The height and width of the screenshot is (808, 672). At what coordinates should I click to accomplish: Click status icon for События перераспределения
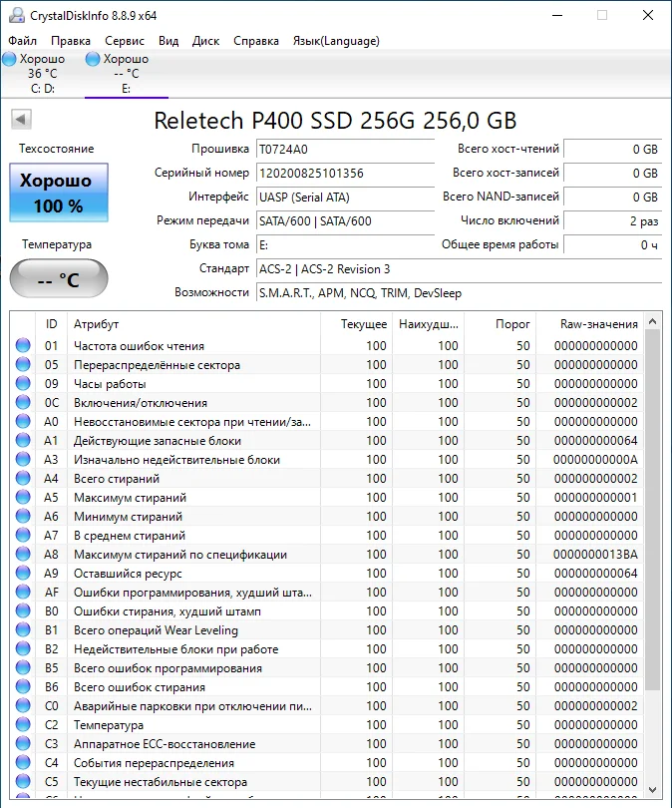click(23, 763)
